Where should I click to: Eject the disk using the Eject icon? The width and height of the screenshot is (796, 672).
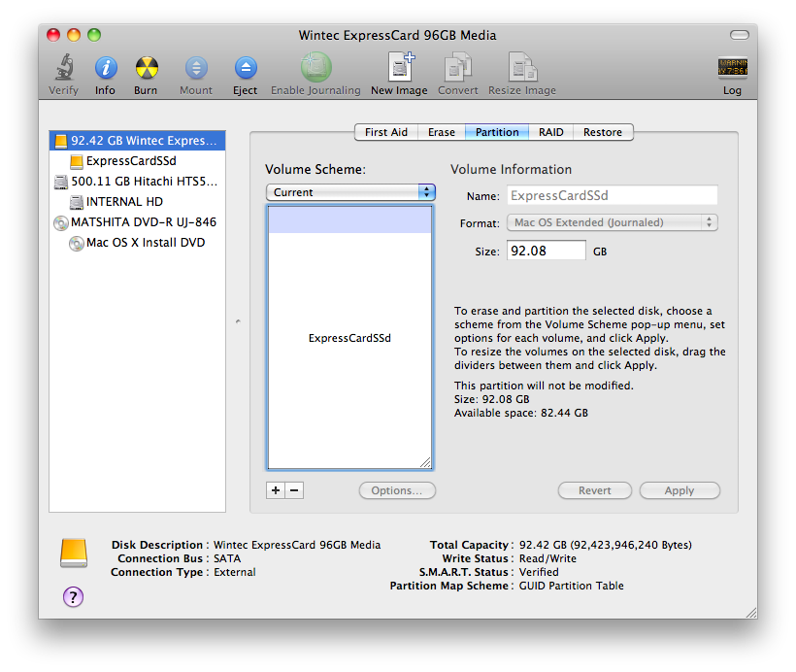point(246,68)
